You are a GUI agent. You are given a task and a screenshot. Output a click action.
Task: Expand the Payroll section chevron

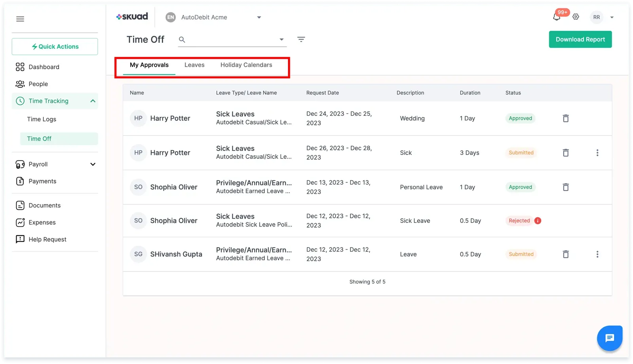tap(93, 164)
